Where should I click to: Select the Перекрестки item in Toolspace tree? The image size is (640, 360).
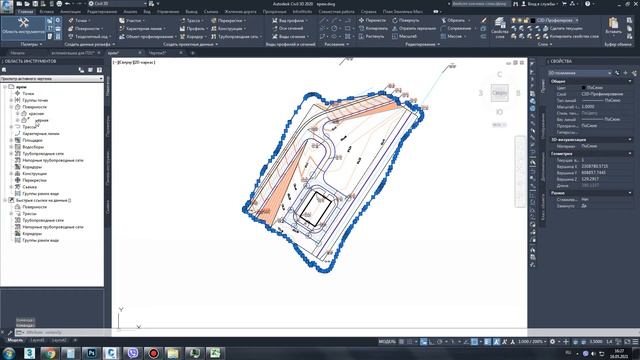pyautogui.click(x=34, y=180)
